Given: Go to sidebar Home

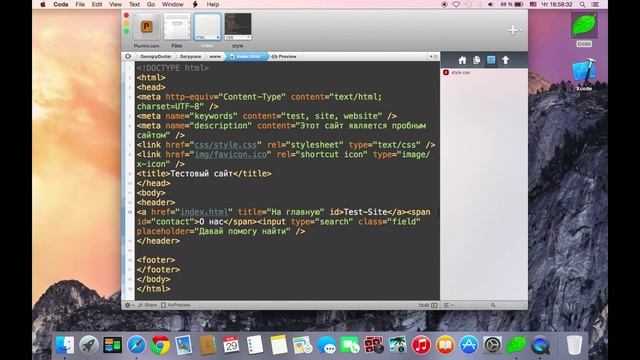Looking at the screenshot, I should (x=462, y=60).
